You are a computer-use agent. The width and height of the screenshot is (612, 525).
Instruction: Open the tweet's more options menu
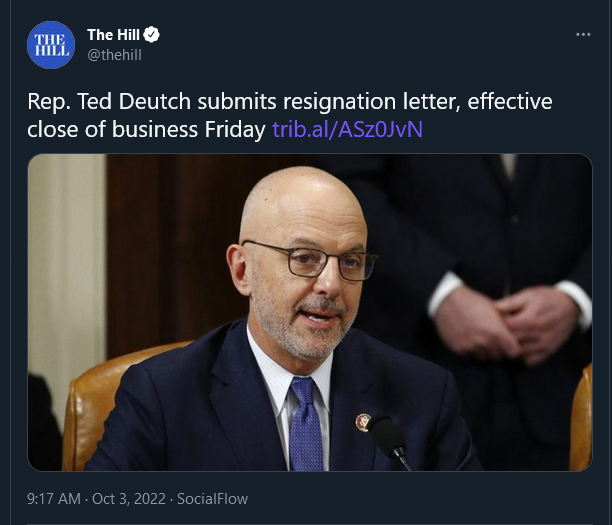coord(583,35)
